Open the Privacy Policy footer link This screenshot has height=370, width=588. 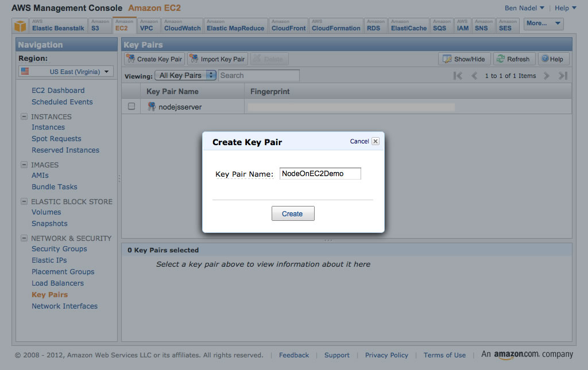click(x=386, y=355)
